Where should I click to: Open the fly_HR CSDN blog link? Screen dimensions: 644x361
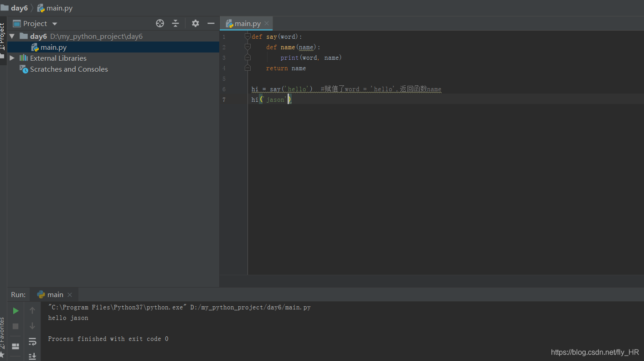[x=595, y=352]
